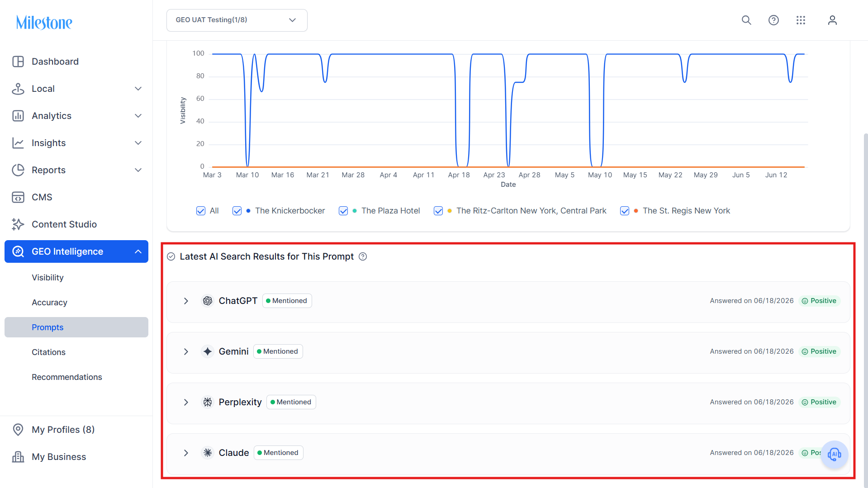Click the Mentioned badge for Perplexity

click(x=291, y=402)
